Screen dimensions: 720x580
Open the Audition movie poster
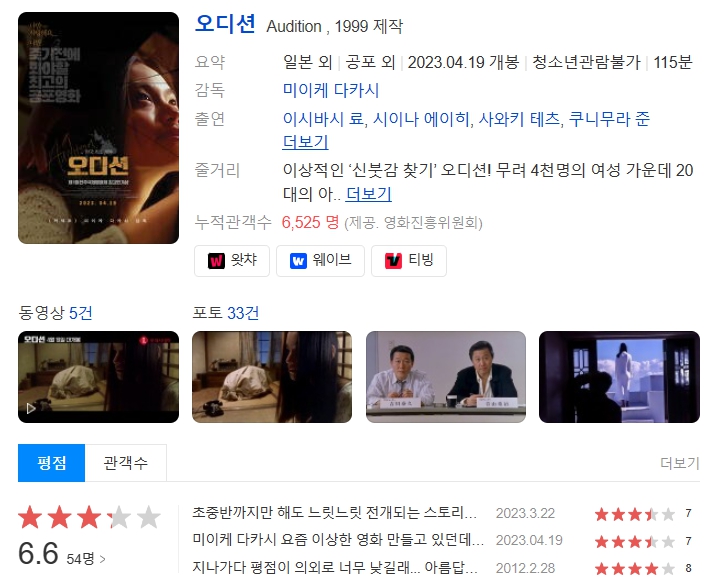[98, 128]
